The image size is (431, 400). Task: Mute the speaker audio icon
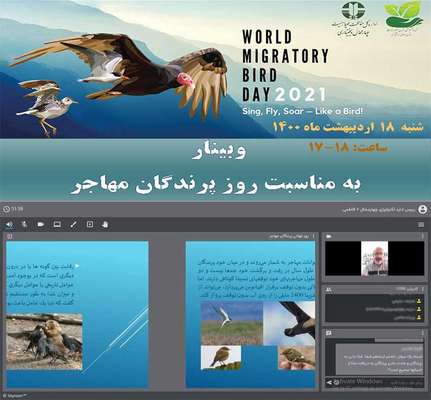(9, 224)
